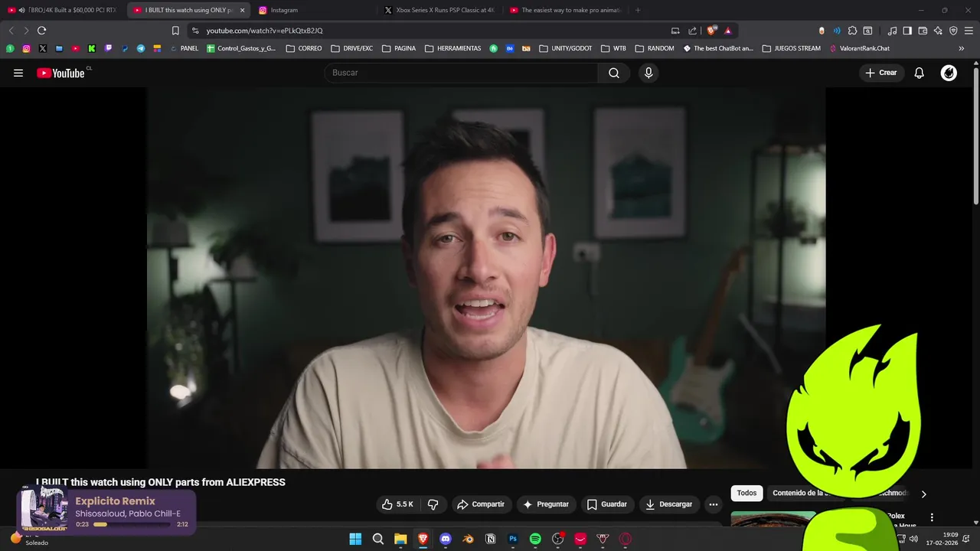This screenshot has height=551, width=980.
Task: Open the YouTube account avatar menu
Action: tap(949, 73)
